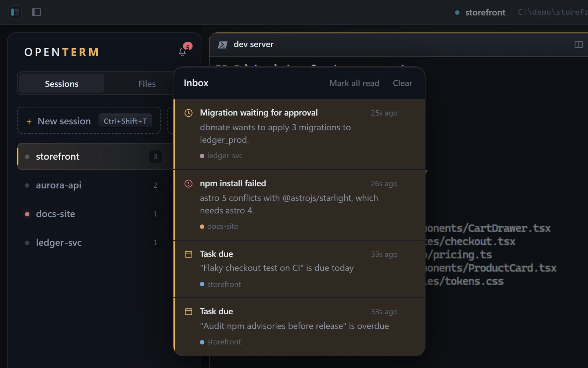The height and width of the screenshot is (368, 588).
Task: Click the panel toggle icon beside the layout icon
Action: [x=36, y=12]
